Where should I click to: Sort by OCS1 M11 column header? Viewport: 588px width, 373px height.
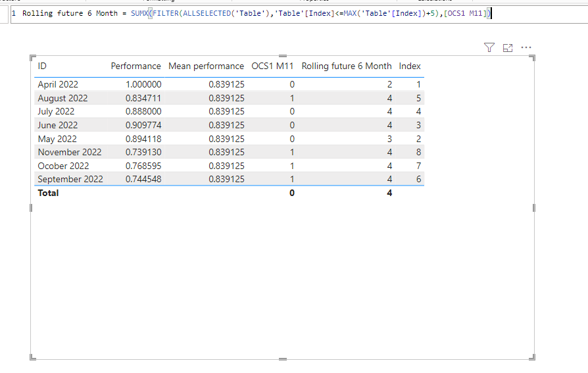click(272, 66)
